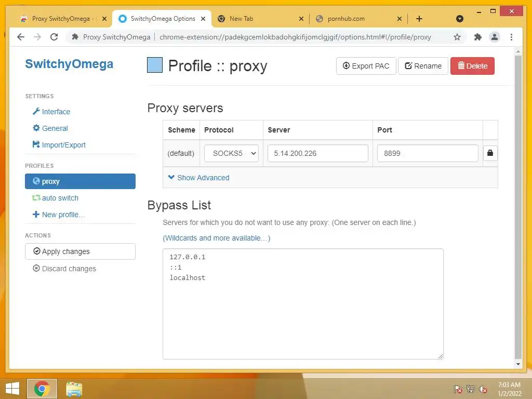Click the Port field showing 8899
The height and width of the screenshot is (399, 532).
[x=428, y=153]
